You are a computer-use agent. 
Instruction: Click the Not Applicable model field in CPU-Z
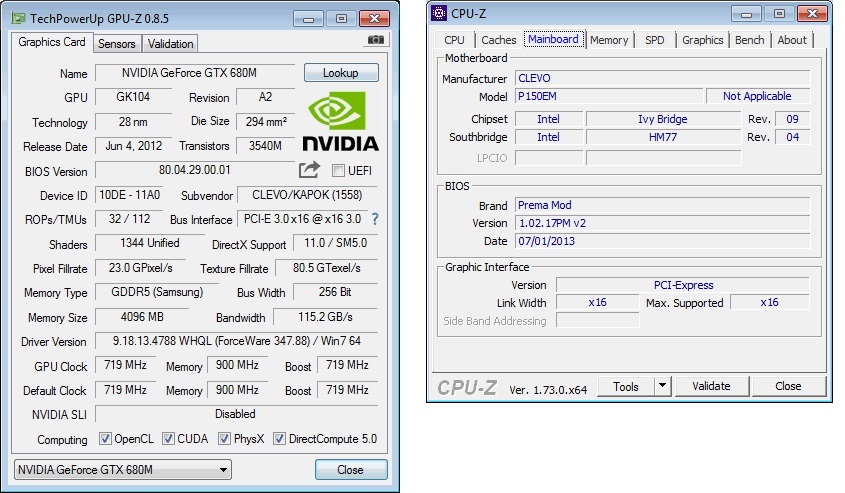point(758,96)
